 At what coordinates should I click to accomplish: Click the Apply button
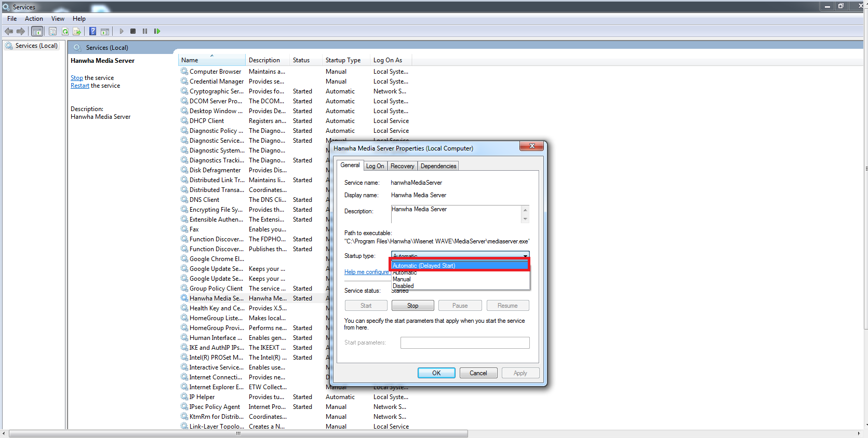pos(520,373)
